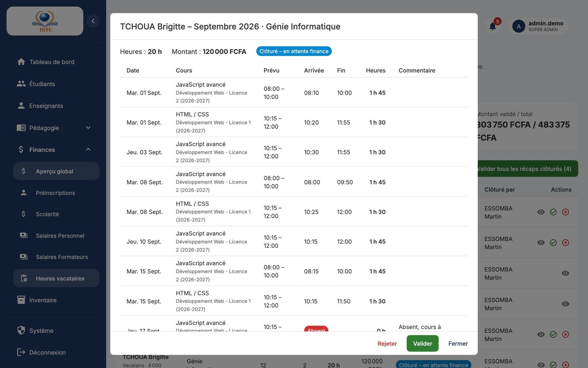Image resolution: width=588 pixels, height=368 pixels.
Task: Open the admin.demo user avatar
Action: pos(519,26)
